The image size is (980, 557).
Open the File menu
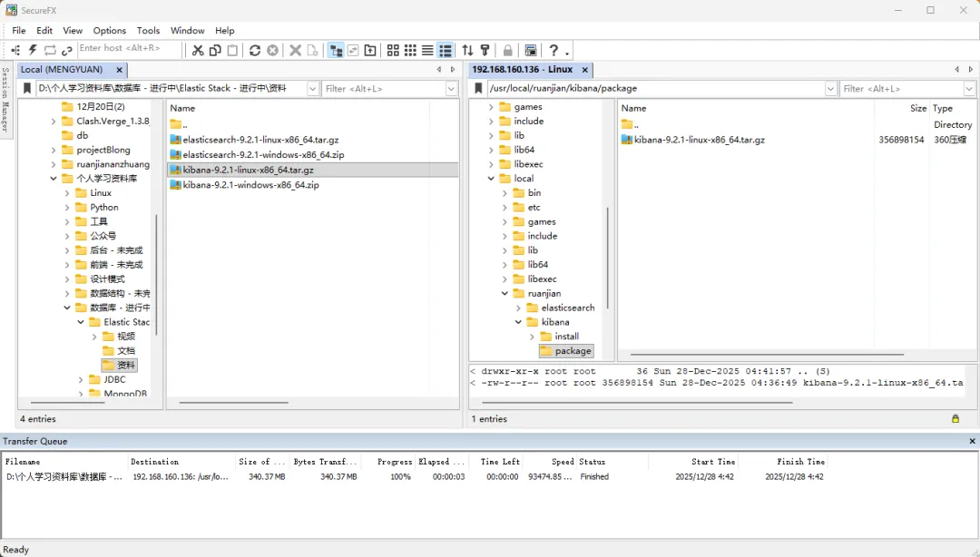19,30
